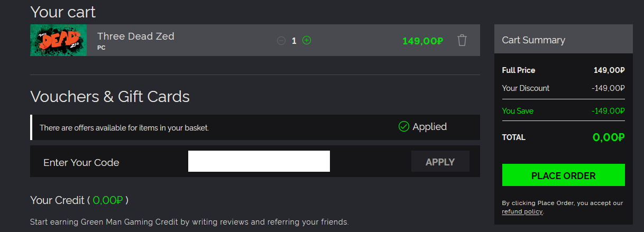Image resolution: width=644 pixels, height=232 pixels.
Task: Click the green PLACE ORDER button
Action: pos(564,175)
